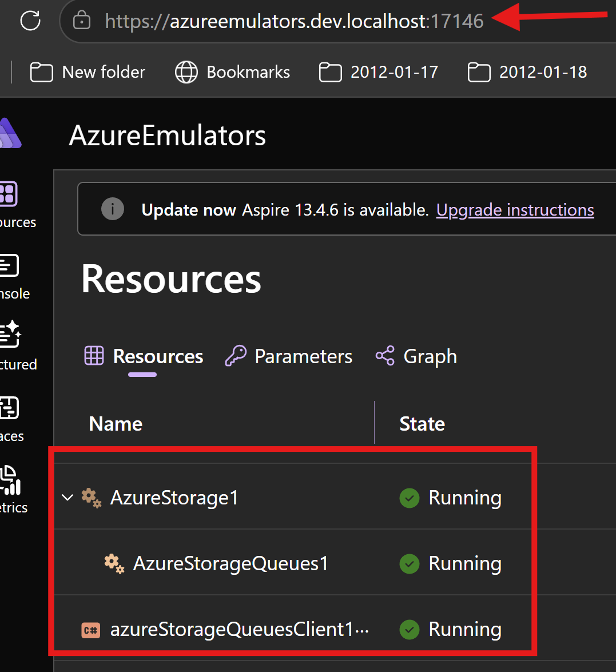Sort by the Name column header
The height and width of the screenshot is (672, 616).
[116, 424]
